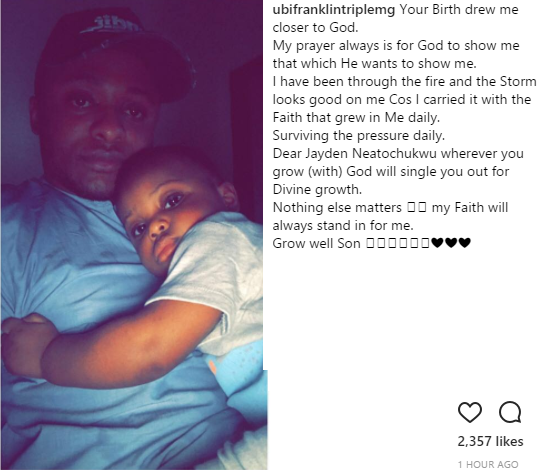Click the first black heart emoji in caption
The width and height of the screenshot is (542, 470).
pos(438,243)
